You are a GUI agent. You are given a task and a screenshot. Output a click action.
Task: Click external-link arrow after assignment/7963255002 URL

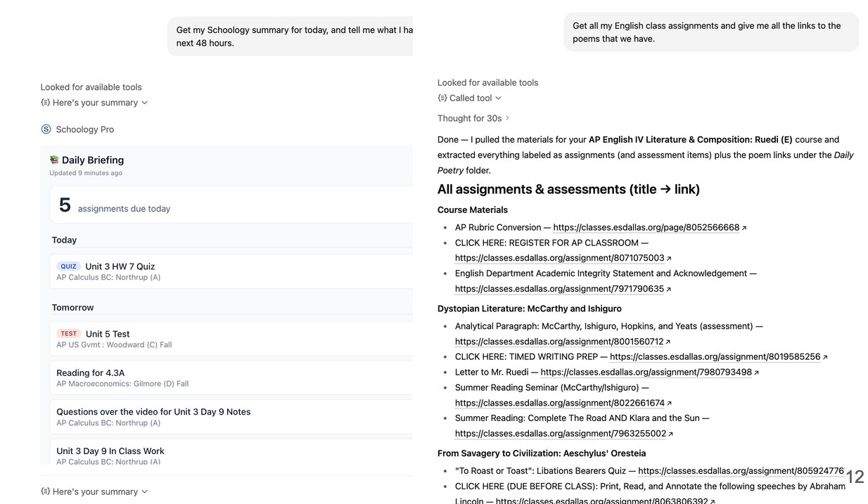(x=671, y=434)
